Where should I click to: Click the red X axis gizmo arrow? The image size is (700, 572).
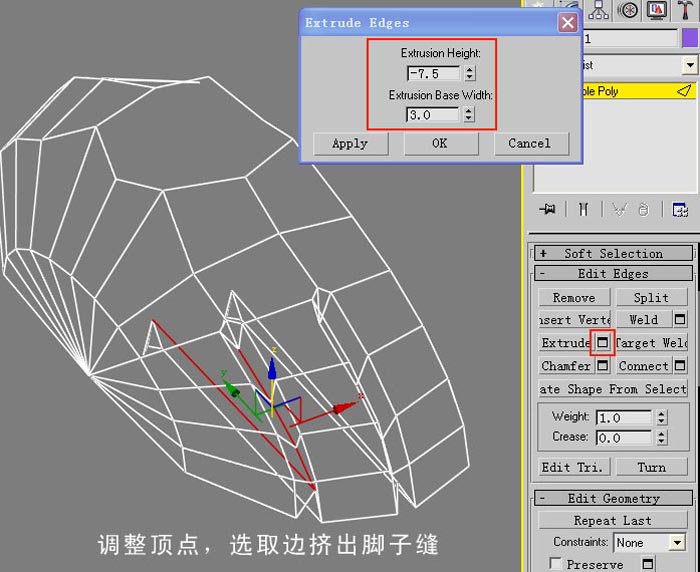point(344,407)
